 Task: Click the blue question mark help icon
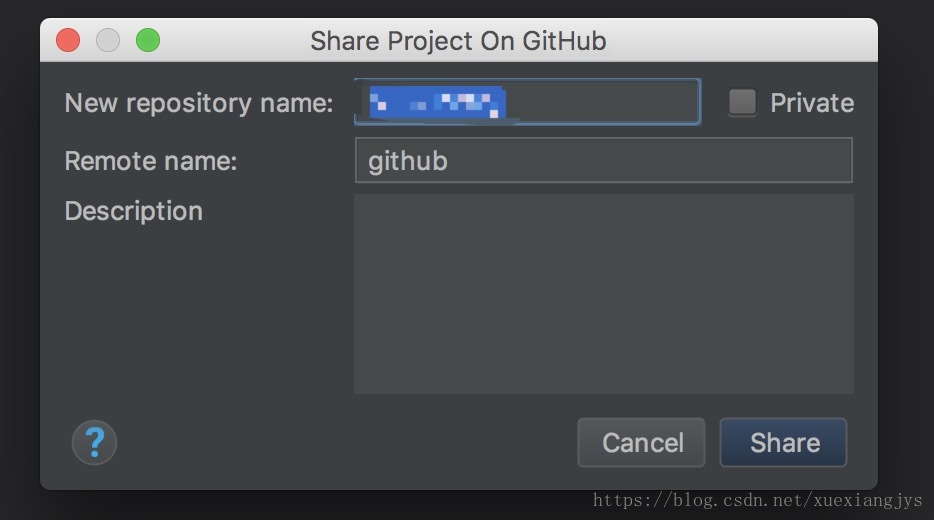coord(94,442)
